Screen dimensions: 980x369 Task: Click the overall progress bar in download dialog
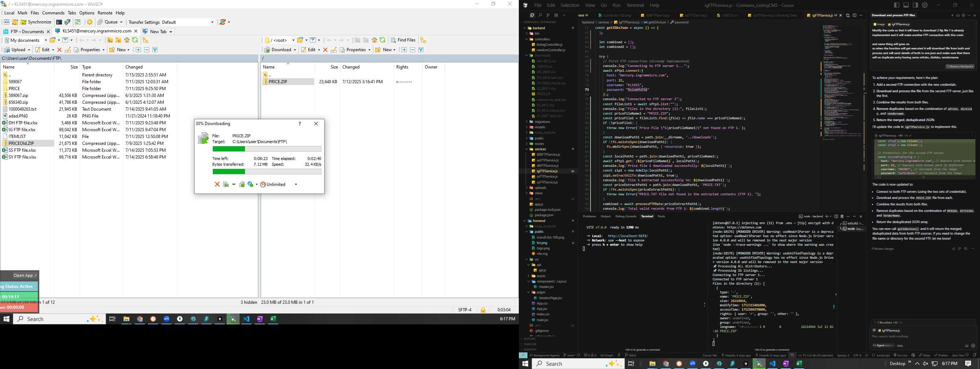(267, 172)
